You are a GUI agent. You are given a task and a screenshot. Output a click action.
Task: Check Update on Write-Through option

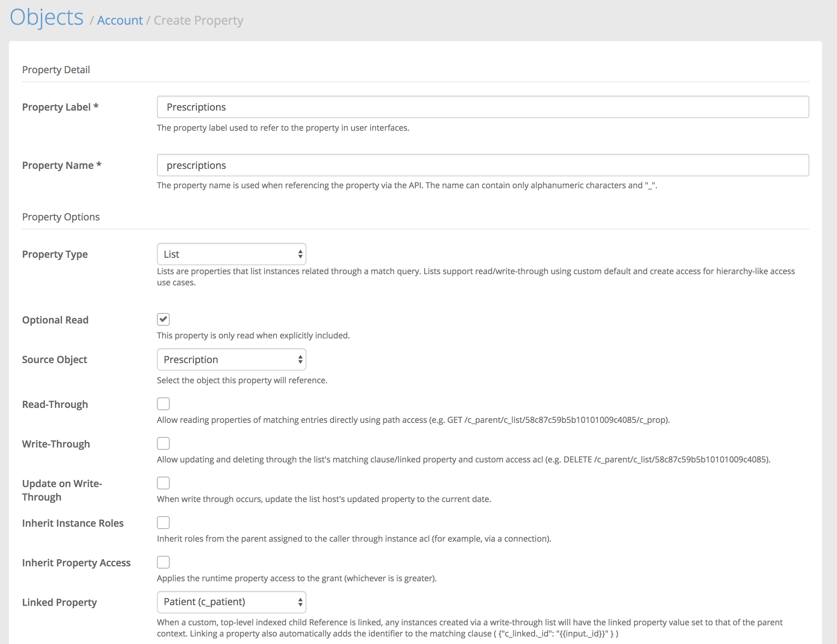point(163,483)
